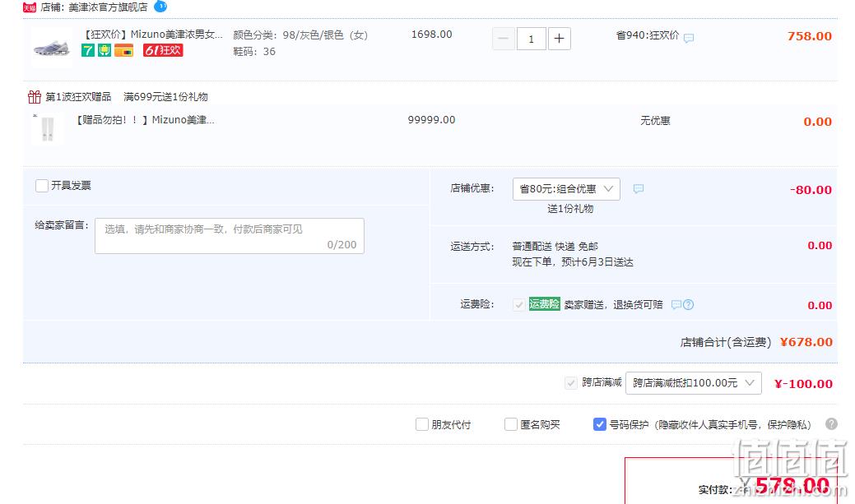Click the 送1份礼物 note under dropdown
Viewport: 855px width, 504px height.
pos(569,209)
